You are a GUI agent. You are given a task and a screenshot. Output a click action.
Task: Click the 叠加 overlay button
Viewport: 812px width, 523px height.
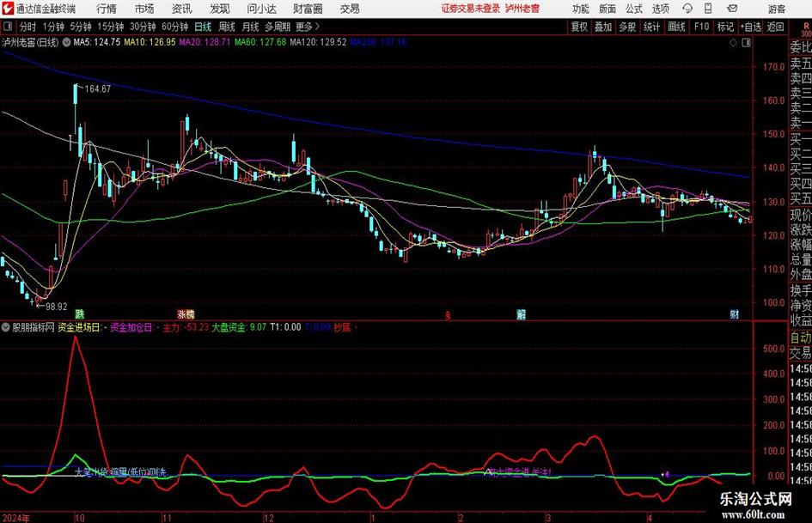(603, 27)
